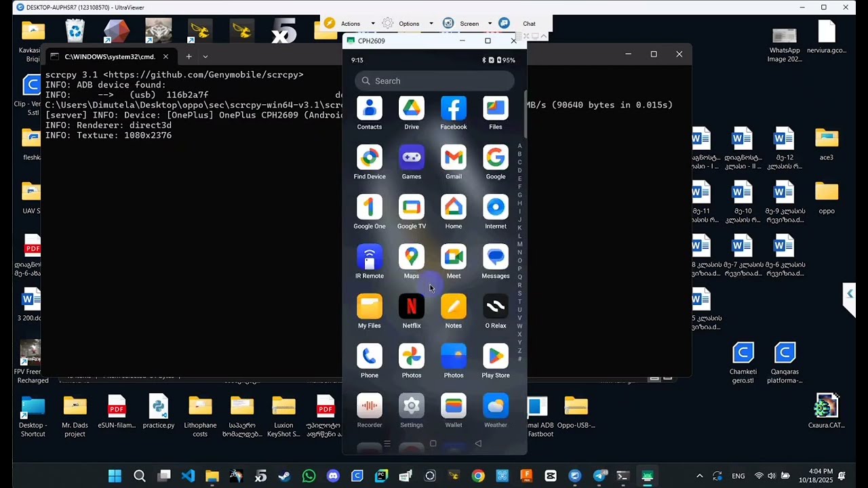Tap the Android back navigation button
This screenshot has height=488, width=868.
tap(478, 443)
